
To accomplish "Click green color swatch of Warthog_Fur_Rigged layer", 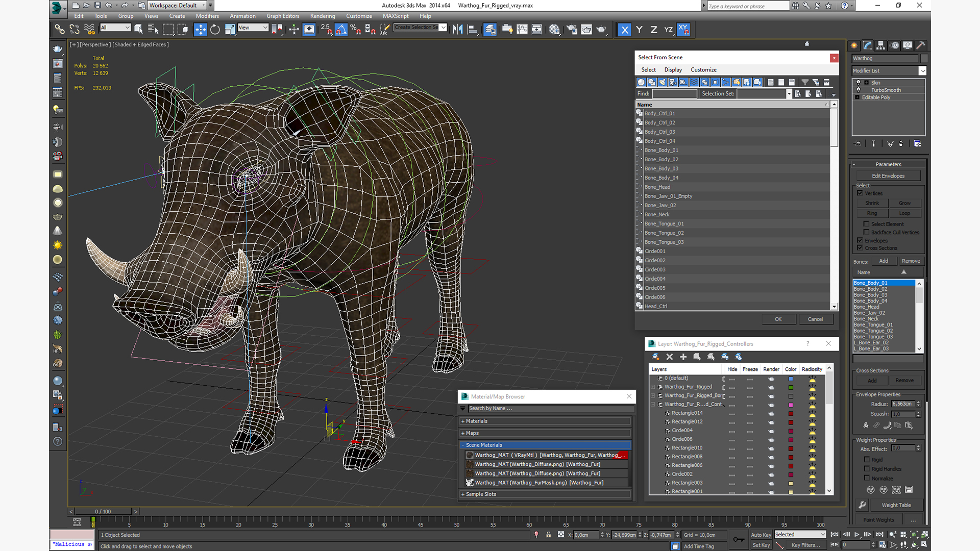I will pos(791,387).
